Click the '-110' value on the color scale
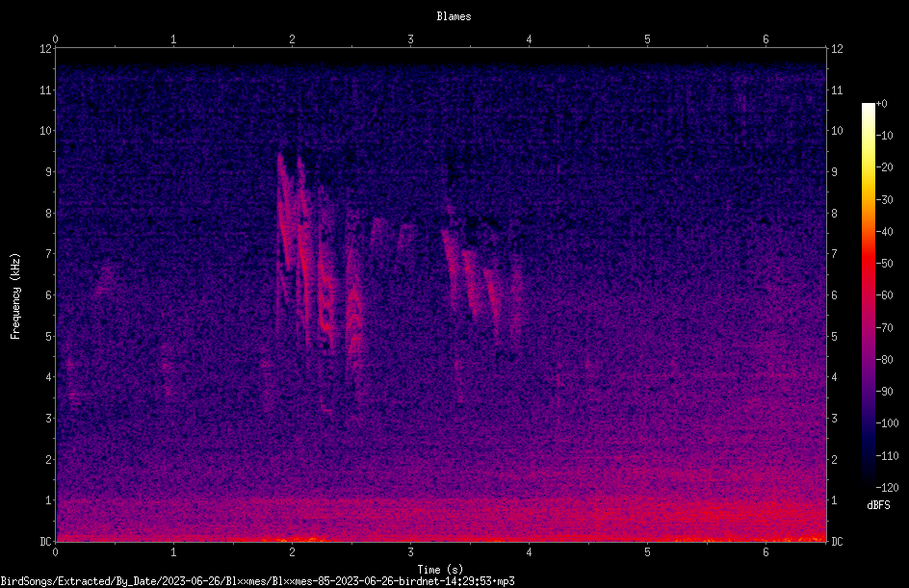This screenshot has height=588, width=909. click(888, 456)
